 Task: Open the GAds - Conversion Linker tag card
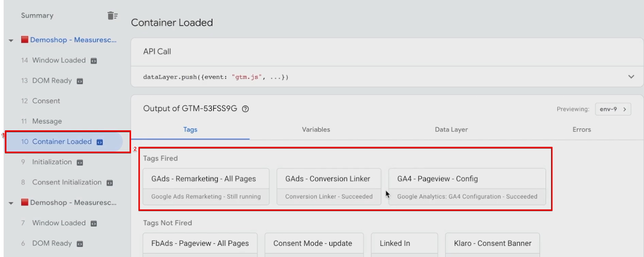(329, 187)
